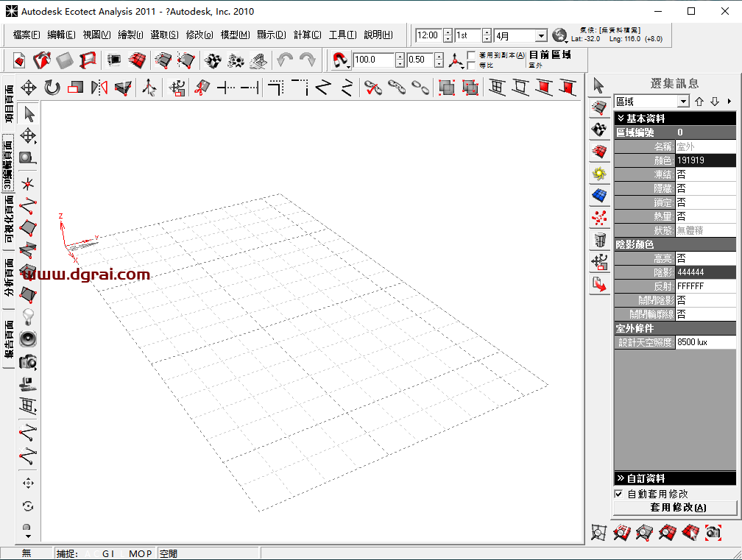Toggle the 隱藏 value in properties
Viewport: 742px width, 560px height.
pos(705,188)
